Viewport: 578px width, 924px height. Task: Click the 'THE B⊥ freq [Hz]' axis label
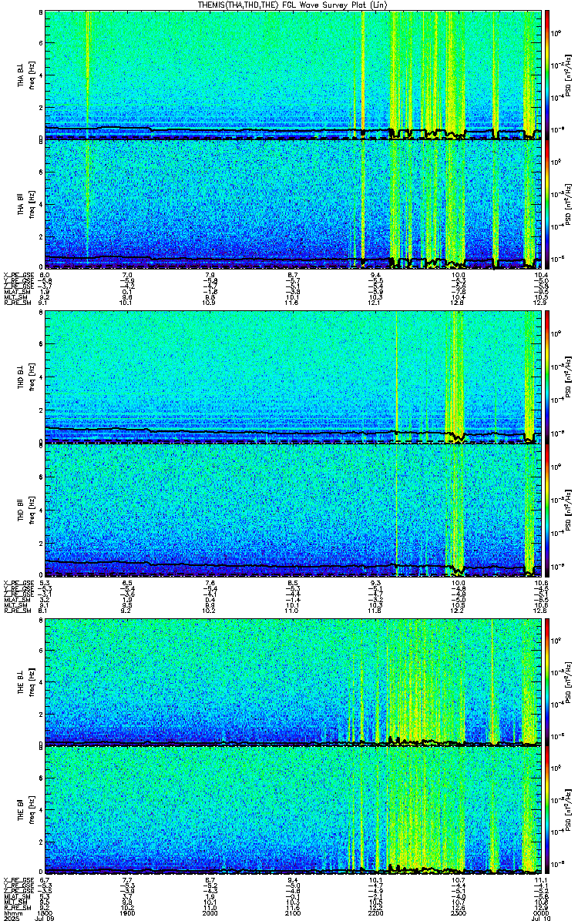click(25, 681)
